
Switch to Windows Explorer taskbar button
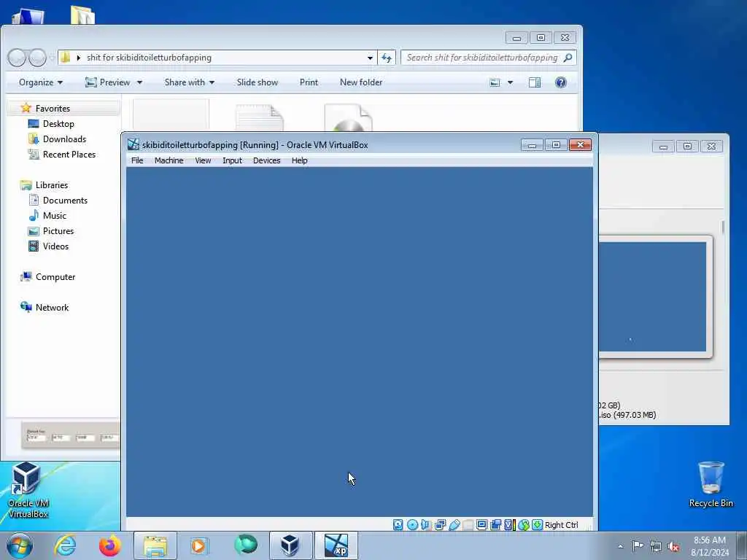pyautogui.click(x=155, y=545)
